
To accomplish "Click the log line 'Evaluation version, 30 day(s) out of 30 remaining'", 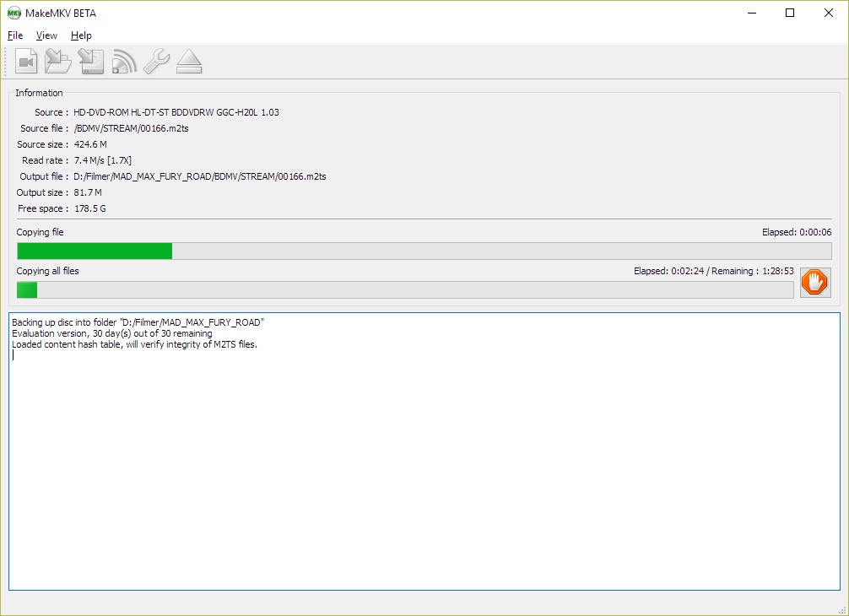I will [112, 333].
